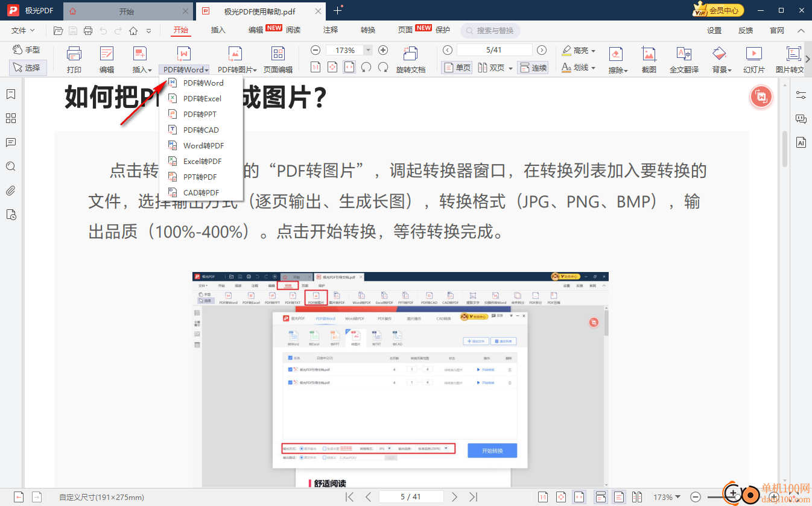Click the 反馈 feedback link

[x=746, y=31]
